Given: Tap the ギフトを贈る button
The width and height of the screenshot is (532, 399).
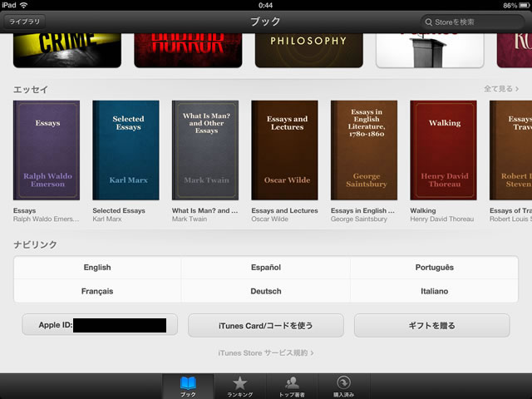Looking at the screenshot, I should pyautogui.click(x=432, y=326).
